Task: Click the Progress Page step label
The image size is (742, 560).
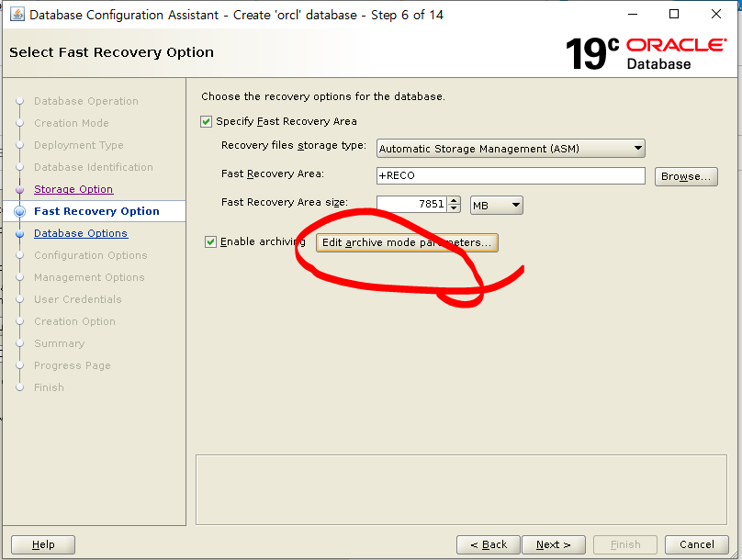Action: [x=72, y=365]
